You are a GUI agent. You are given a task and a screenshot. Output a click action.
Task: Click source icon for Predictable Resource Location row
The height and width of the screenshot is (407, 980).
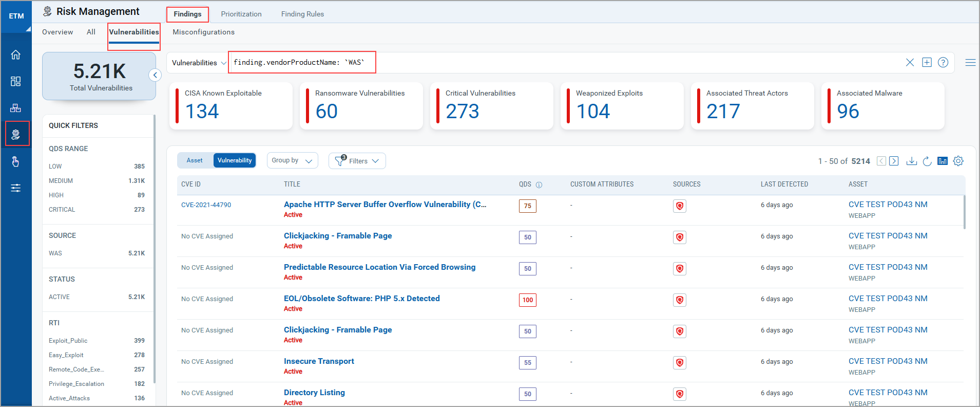(680, 269)
